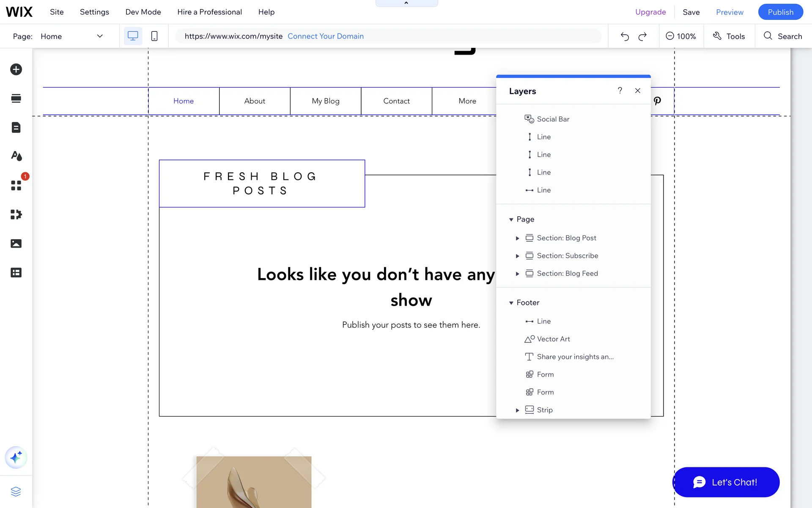Open the Site Design icon in sidebar
Screen dimensions: 812x508
16,156
